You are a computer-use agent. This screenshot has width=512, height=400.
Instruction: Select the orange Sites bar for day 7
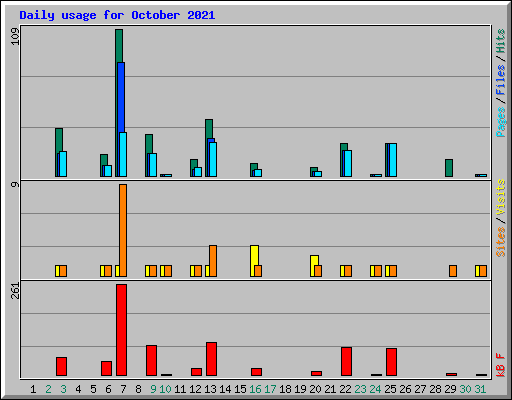tap(123, 230)
